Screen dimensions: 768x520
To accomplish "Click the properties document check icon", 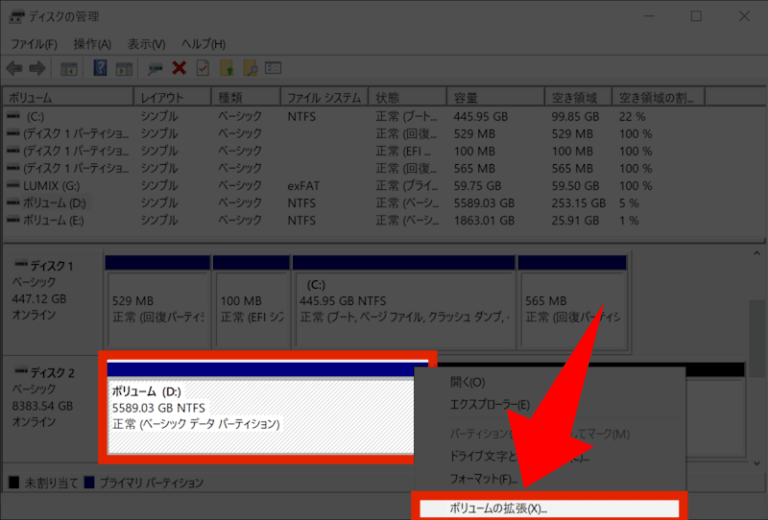I will click(x=203, y=68).
